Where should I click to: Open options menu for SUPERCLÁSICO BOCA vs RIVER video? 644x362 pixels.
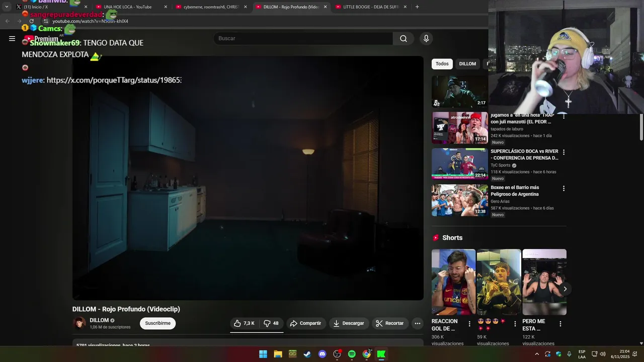click(x=563, y=152)
